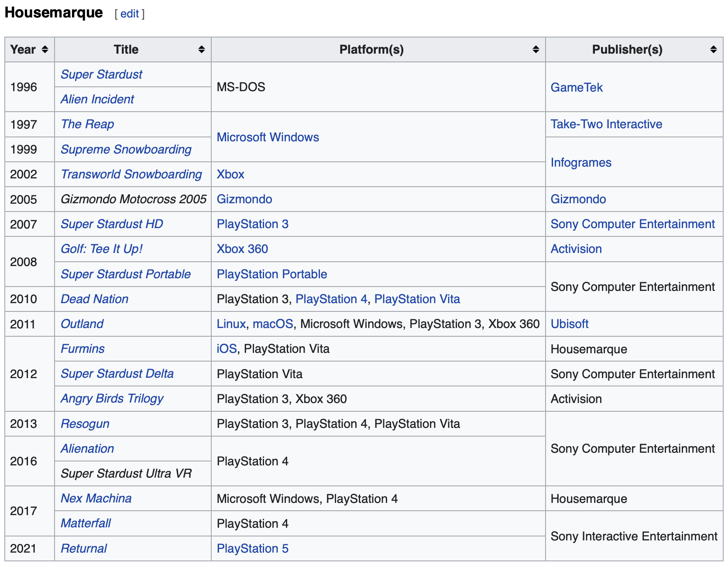The image size is (728, 567).
Task: Select the Super Stardust Ultra VR title text
Action: click(126, 473)
